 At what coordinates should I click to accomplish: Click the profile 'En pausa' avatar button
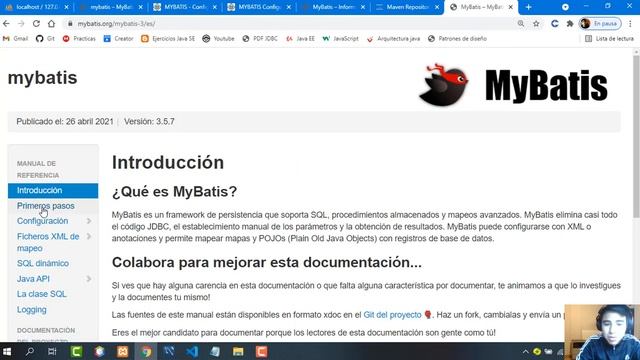600,24
